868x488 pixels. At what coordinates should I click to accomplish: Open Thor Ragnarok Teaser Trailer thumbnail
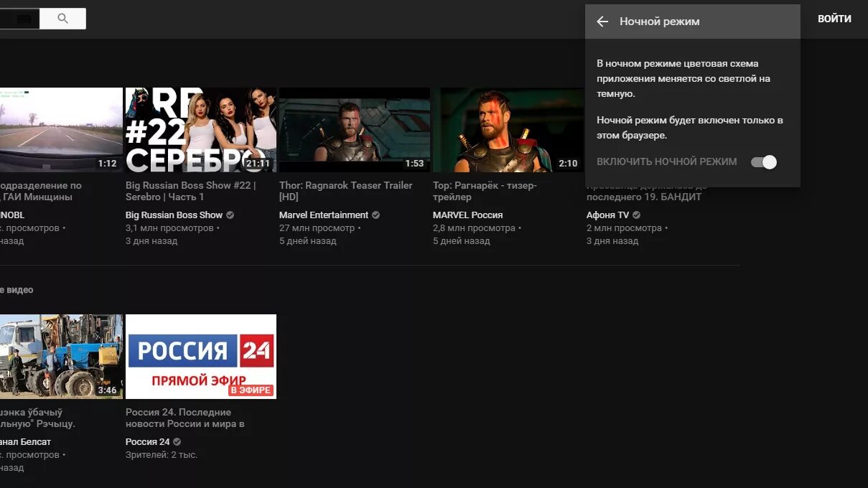coord(355,130)
